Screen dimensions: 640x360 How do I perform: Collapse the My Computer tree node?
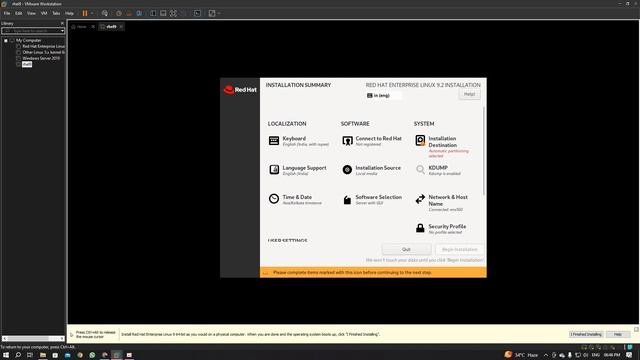pyautogui.click(x=6, y=40)
